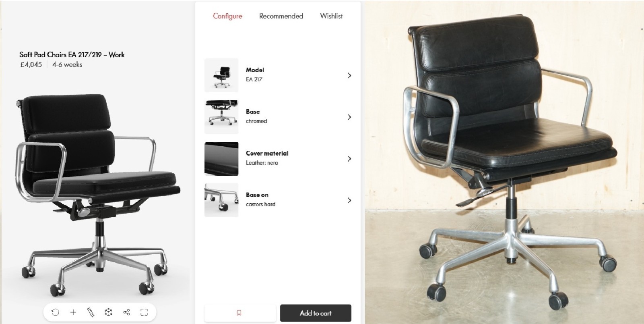Click the Leather: nero option label
Viewport: 644px width, 324px height.
pos(262,163)
